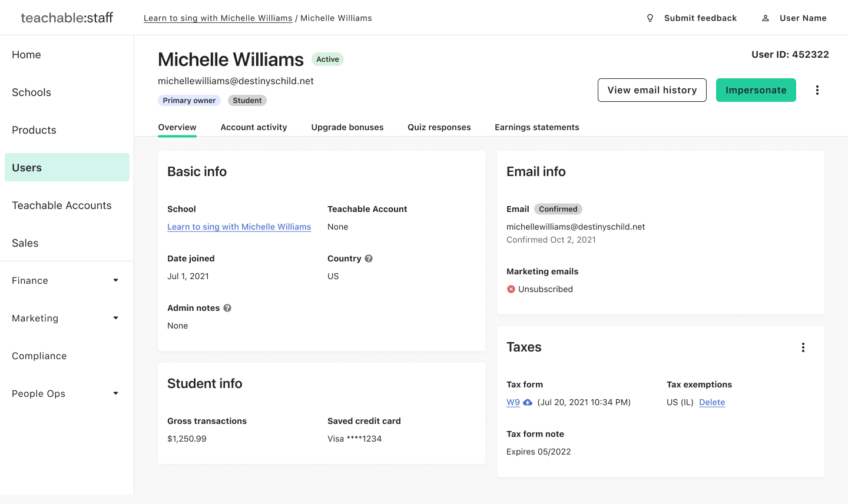Viewport: 848px width, 504px height.
Task: Open the Taxes card three-dot menu
Action: pos(803,347)
